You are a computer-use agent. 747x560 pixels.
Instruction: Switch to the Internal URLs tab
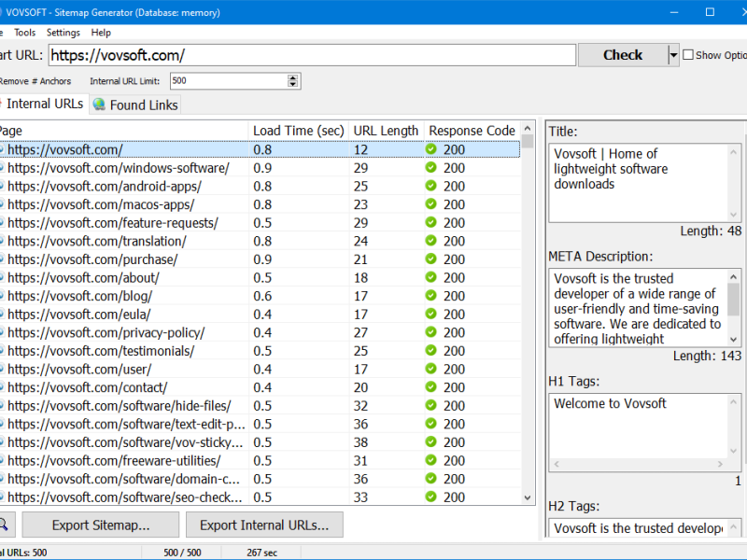pyautogui.click(x=43, y=104)
